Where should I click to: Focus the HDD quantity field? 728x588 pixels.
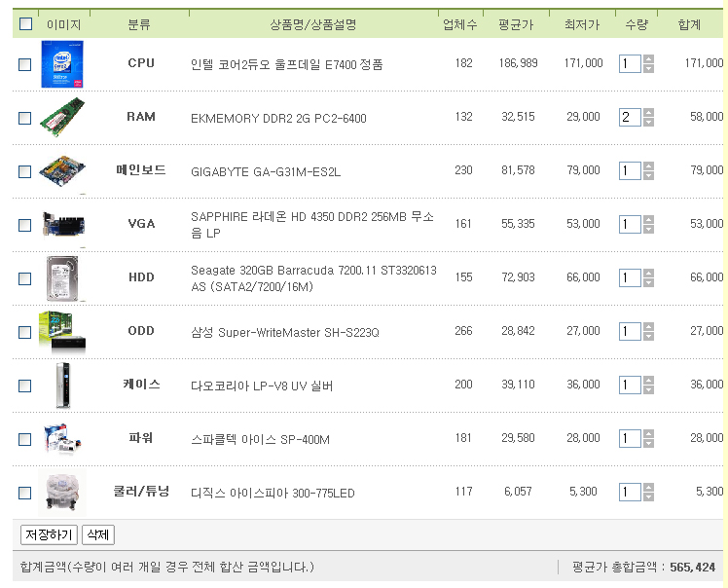[x=630, y=277]
